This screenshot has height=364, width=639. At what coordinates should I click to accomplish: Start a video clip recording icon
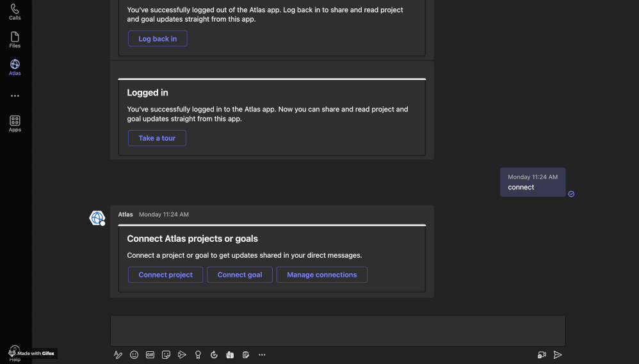(542, 355)
